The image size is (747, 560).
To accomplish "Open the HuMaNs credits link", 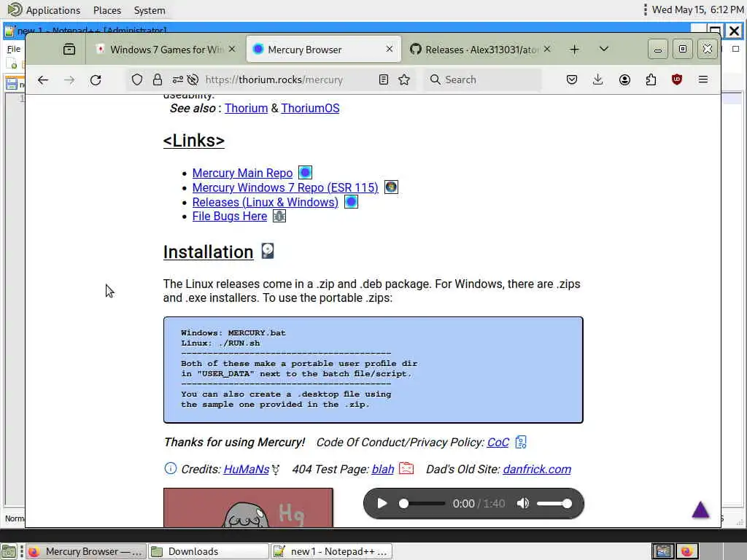I will point(247,469).
